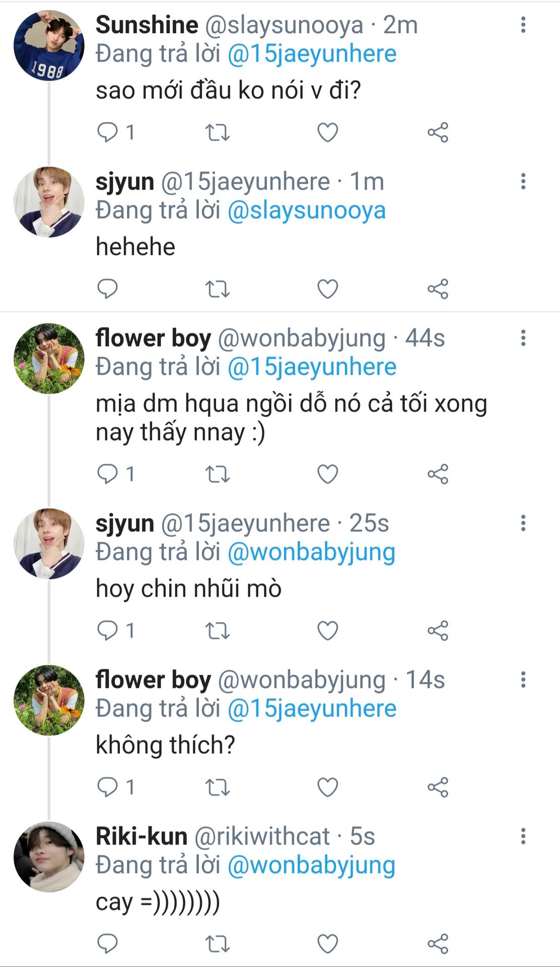560x967 pixels.
Task: Retweet flower boy's "không thích?" tweet
Action: (218, 787)
